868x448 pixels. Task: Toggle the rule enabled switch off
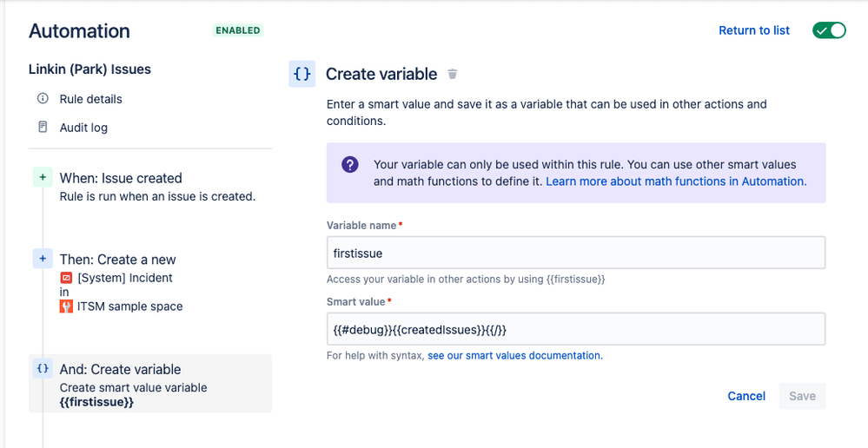click(x=829, y=30)
